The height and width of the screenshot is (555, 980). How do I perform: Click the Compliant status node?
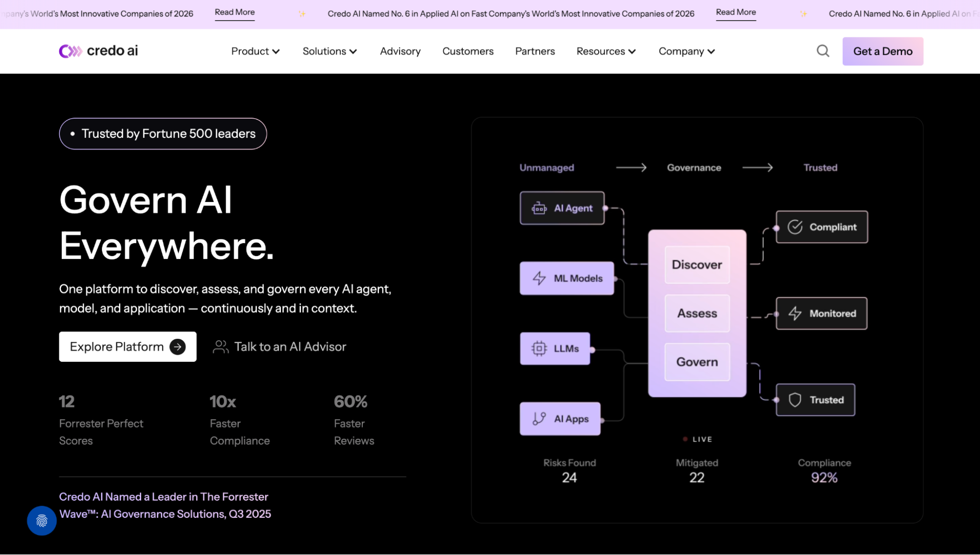[822, 227]
